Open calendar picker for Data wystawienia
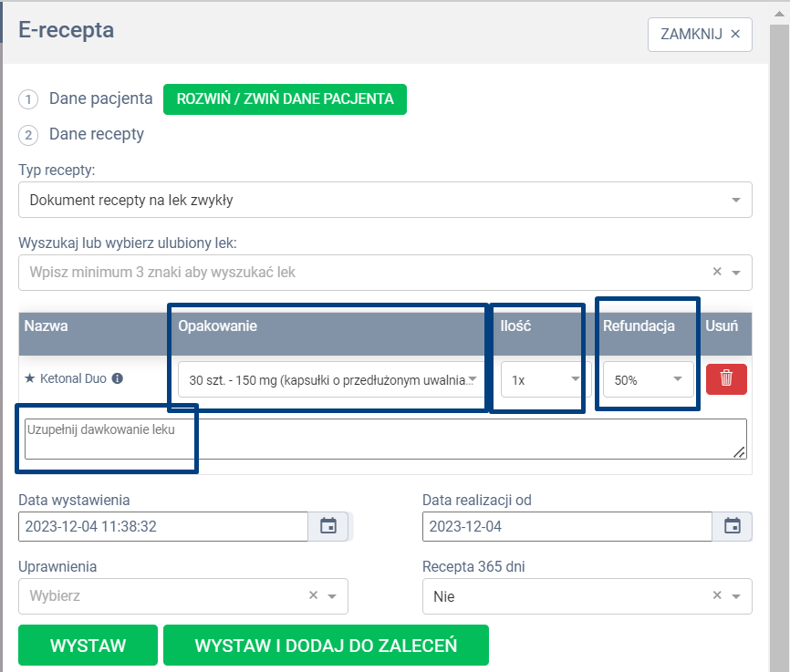 [x=328, y=526]
